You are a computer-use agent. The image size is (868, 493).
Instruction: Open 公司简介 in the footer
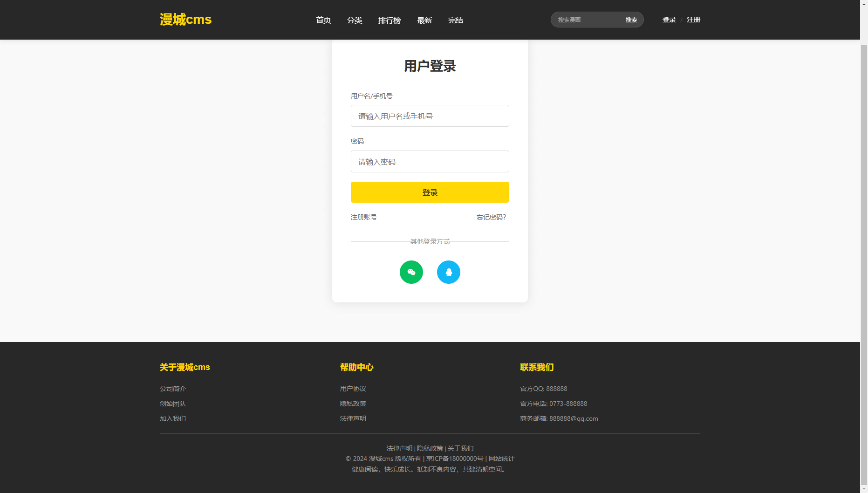(173, 389)
